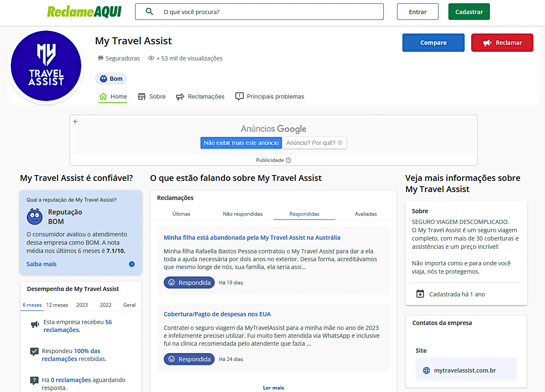Image resolution: width=545 pixels, height=392 pixels.
Task: Select the Não respondidas complaints tab
Action: click(243, 214)
